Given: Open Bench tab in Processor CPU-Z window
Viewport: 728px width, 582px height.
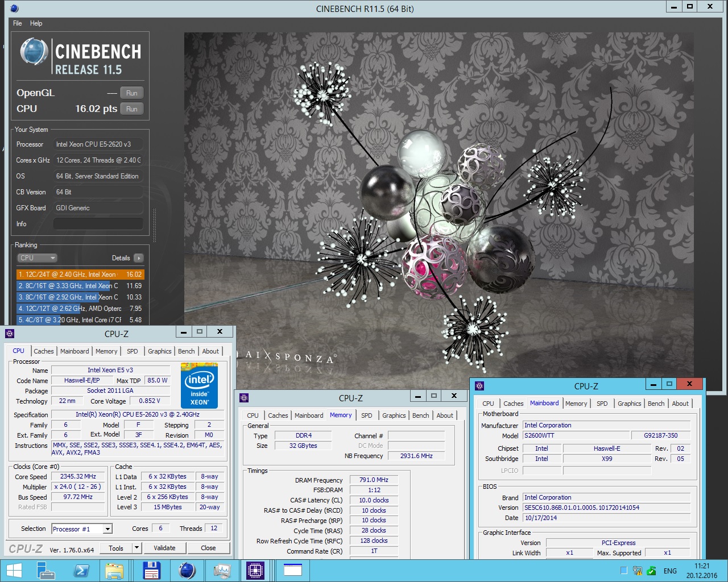Looking at the screenshot, I should coord(187,351).
